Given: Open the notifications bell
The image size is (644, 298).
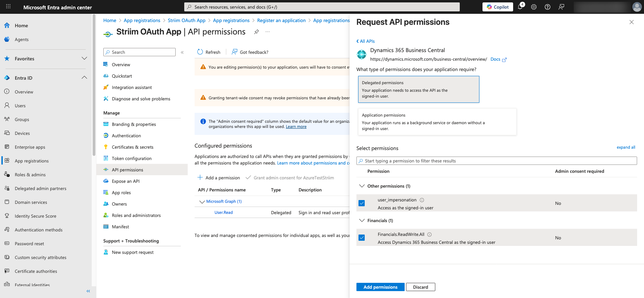Looking at the screenshot, I should [520, 7].
